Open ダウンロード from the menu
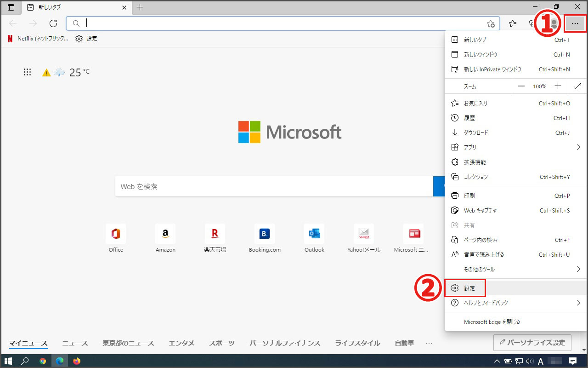This screenshot has height=368, width=588. pos(516,133)
